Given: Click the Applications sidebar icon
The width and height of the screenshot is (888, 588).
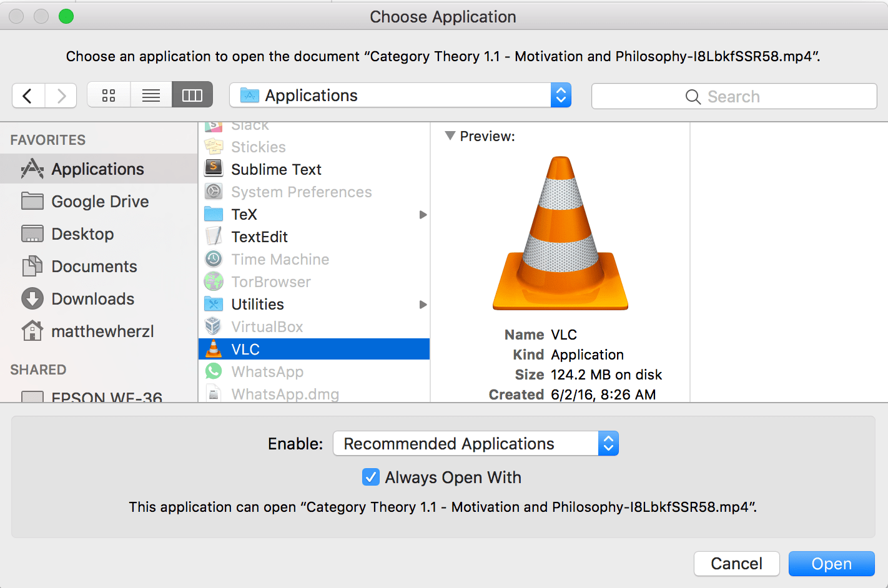Looking at the screenshot, I should (32, 169).
